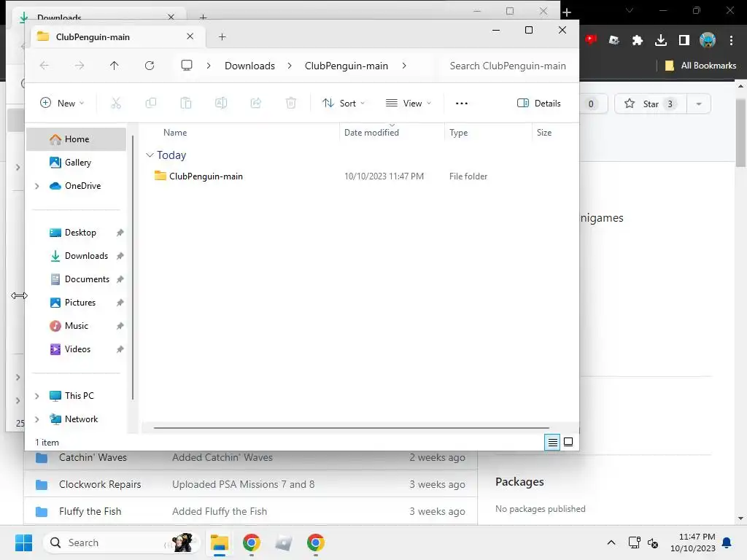This screenshot has width=747, height=560.
Task: Open Windows Start menu
Action: pyautogui.click(x=23, y=542)
